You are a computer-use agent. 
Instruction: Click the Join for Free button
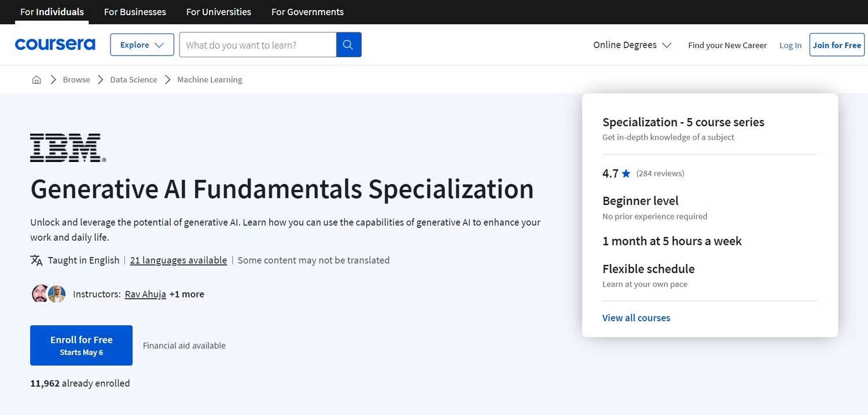837,45
